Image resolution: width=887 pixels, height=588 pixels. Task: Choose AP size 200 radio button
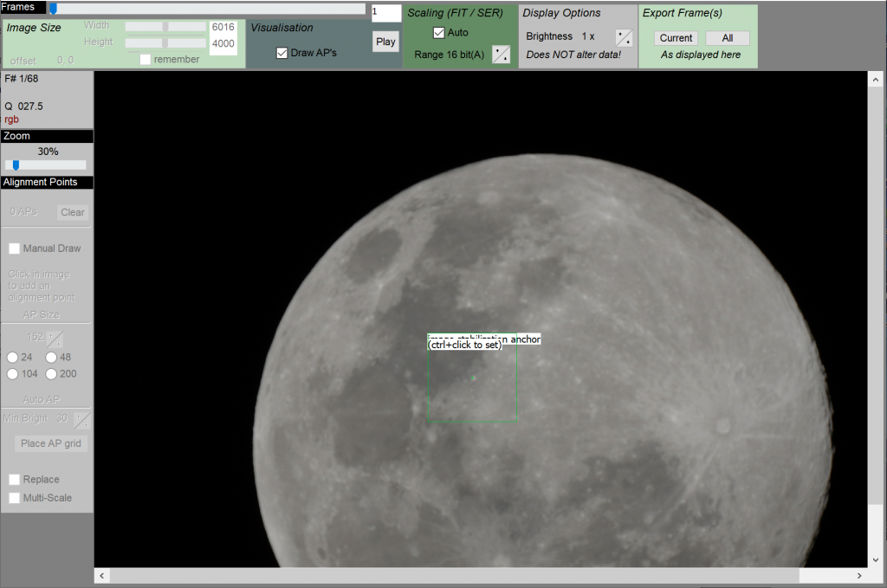coord(51,374)
